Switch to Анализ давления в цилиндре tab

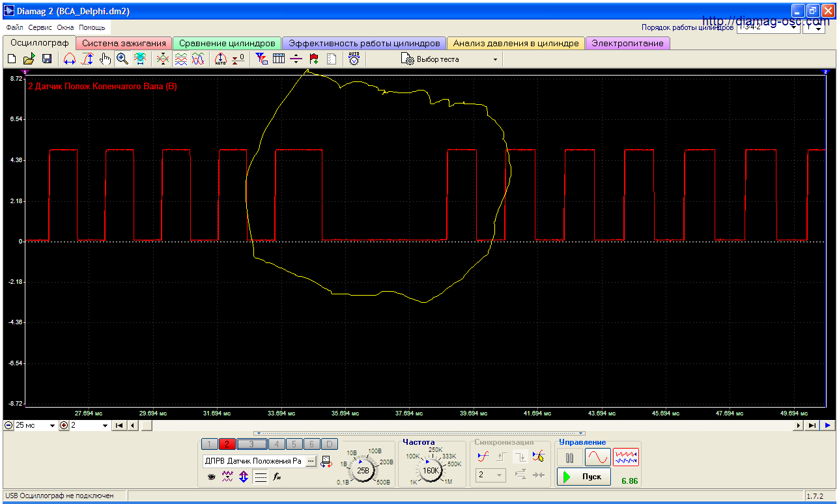pyautogui.click(x=516, y=43)
